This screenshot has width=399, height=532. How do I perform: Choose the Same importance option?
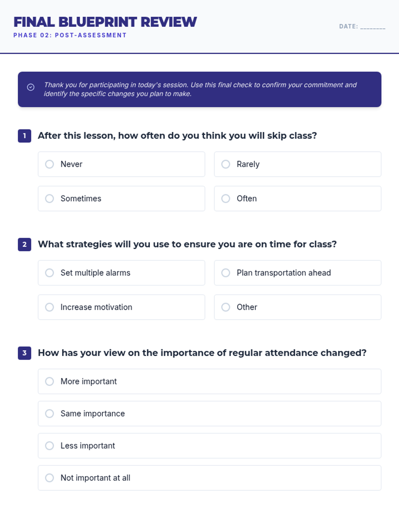[x=50, y=414]
